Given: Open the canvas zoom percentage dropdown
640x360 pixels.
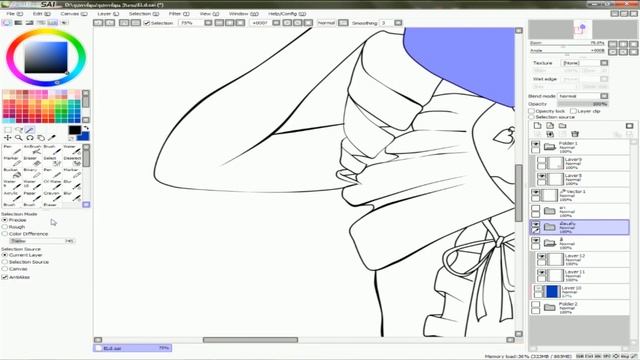Looking at the screenshot, I should [208, 23].
